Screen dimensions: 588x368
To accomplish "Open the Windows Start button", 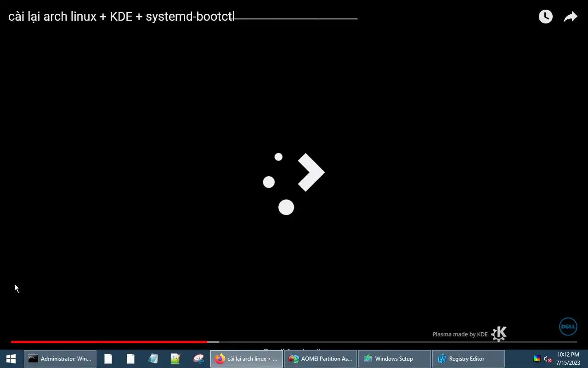I will pyautogui.click(x=11, y=359).
